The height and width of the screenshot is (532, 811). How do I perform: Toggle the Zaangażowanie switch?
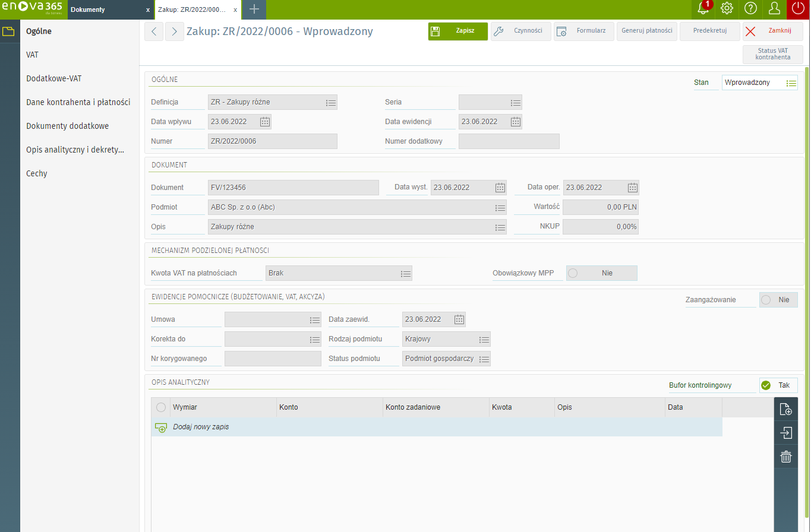pyautogui.click(x=778, y=300)
